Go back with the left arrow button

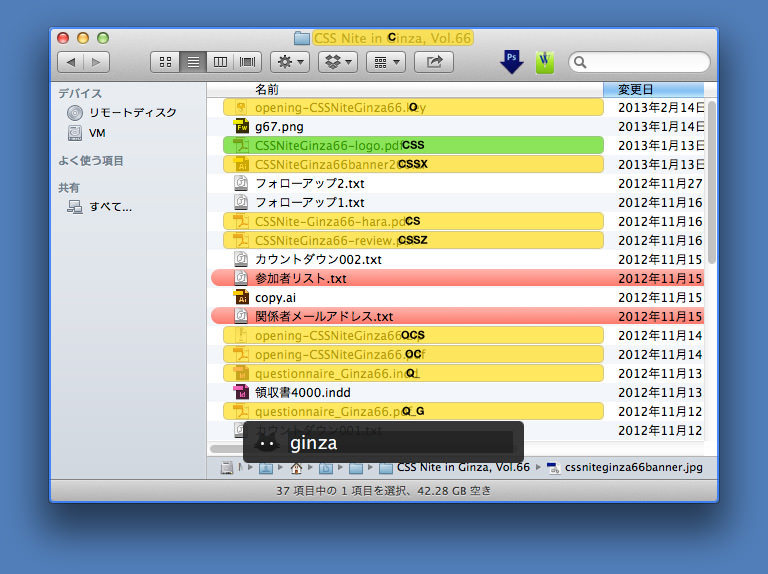[71, 62]
